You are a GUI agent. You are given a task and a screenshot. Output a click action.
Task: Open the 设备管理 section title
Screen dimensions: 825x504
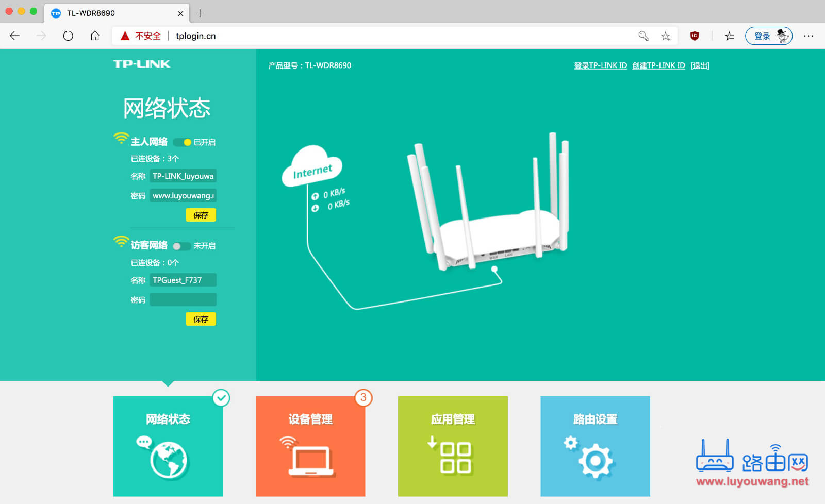click(x=310, y=419)
